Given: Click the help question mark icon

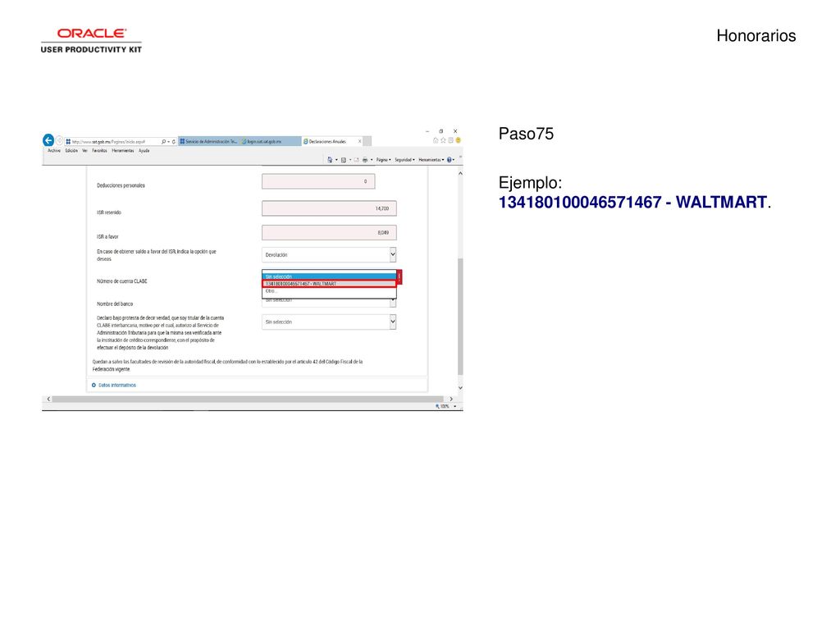Looking at the screenshot, I should click(x=450, y=160).
